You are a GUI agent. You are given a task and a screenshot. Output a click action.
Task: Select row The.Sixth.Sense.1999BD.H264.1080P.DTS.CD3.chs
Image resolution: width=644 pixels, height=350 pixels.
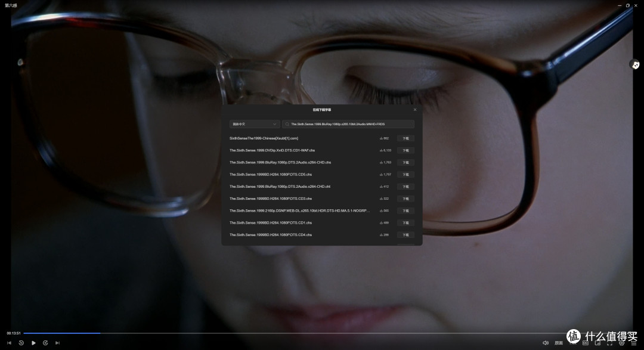point(322,199)
